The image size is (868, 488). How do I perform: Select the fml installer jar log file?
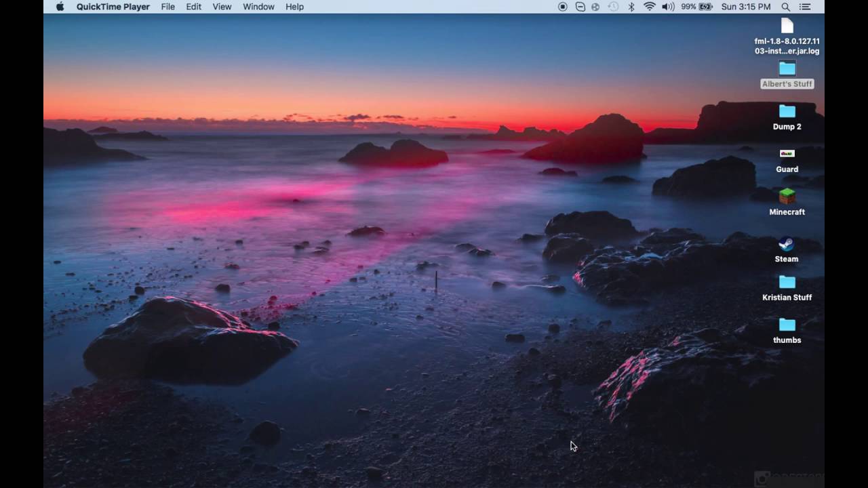(x=787, y=37)
